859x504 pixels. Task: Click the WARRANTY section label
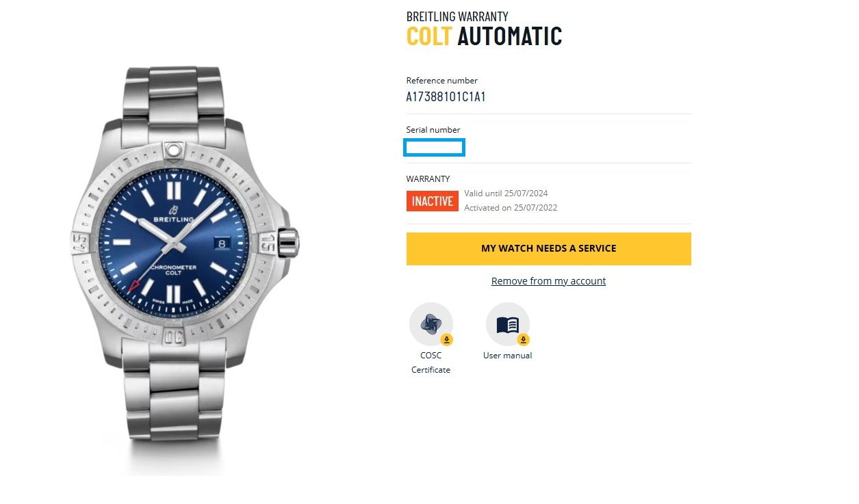(428, 179)
